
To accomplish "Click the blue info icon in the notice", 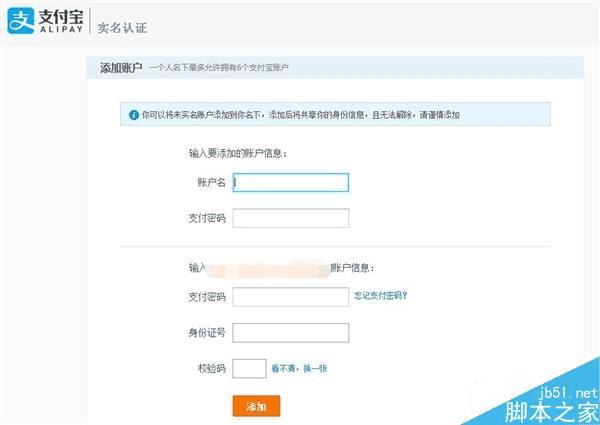I will (133, 115).
